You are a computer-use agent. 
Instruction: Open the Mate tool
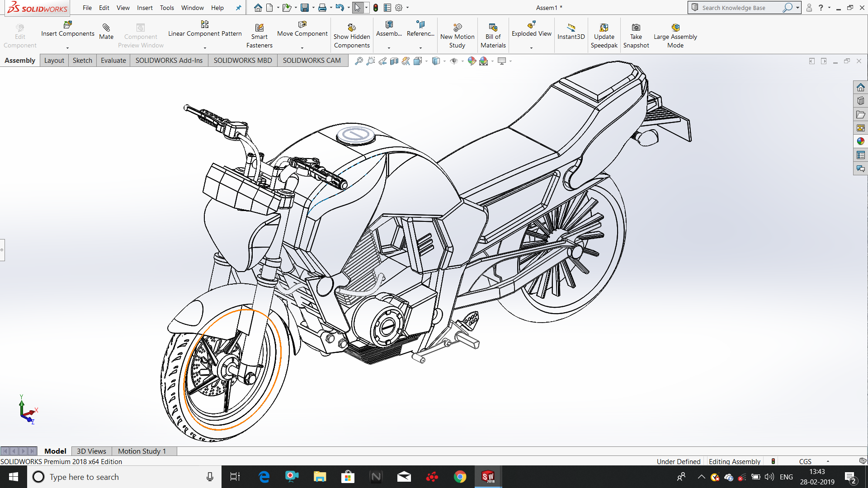coord(106,32)
